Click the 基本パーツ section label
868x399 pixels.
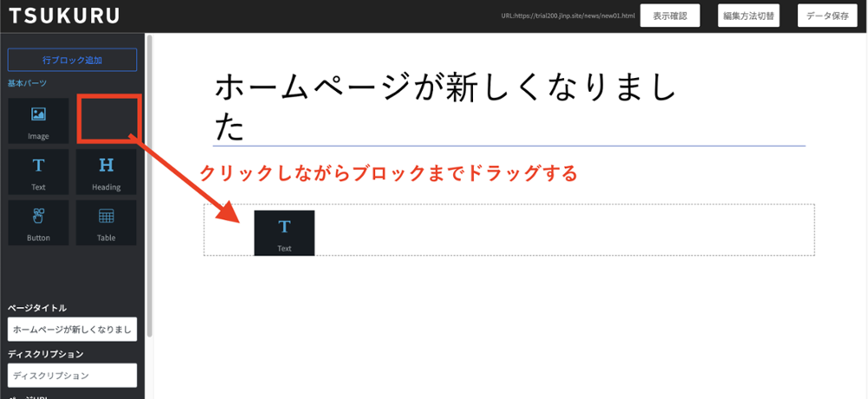point(27,83)
